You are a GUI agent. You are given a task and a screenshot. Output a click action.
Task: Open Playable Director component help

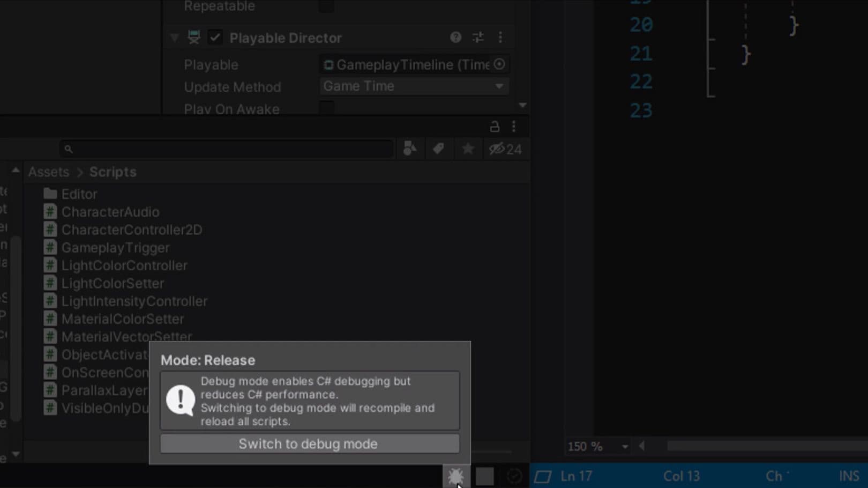455,38
